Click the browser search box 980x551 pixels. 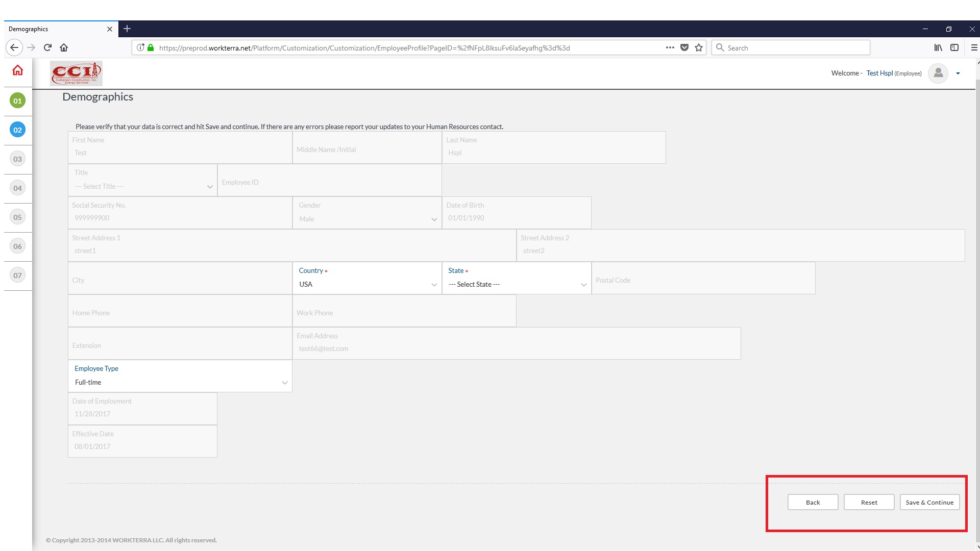tap(791, 47)
